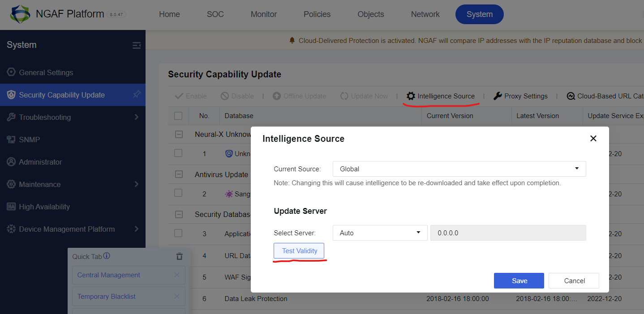Remove Temporary Blacklist quick tab
644x314 pixels.
pyautogui.click(x=177, y=297)
